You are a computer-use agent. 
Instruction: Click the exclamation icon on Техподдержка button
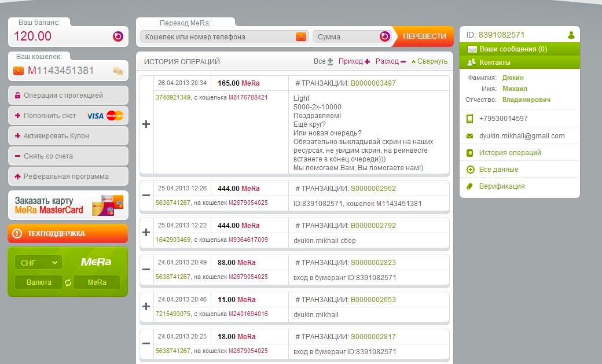pyautogui.click(x=17, y=233)
